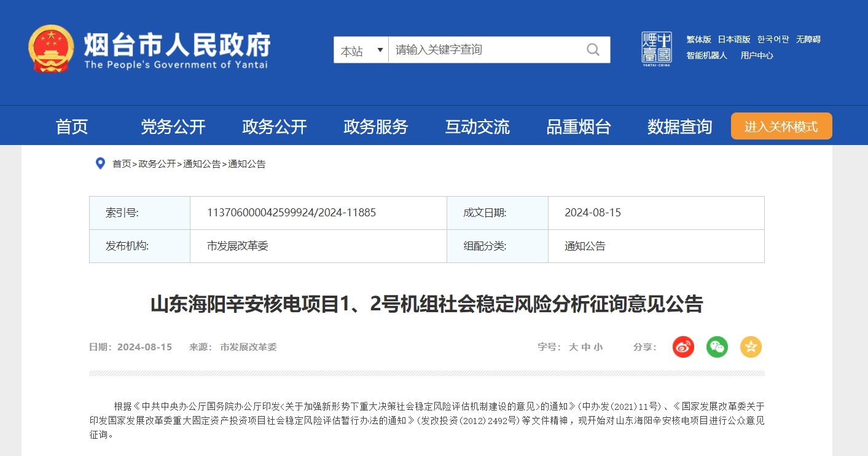868x456 pixels.
Task: Set font size to 大
Action: pos(573,347)
